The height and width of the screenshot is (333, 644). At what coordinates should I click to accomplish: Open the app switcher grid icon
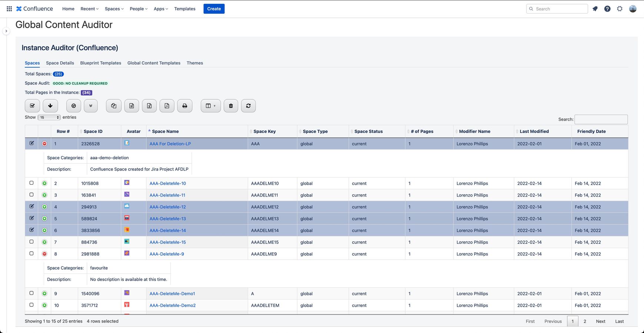[9, 9]
